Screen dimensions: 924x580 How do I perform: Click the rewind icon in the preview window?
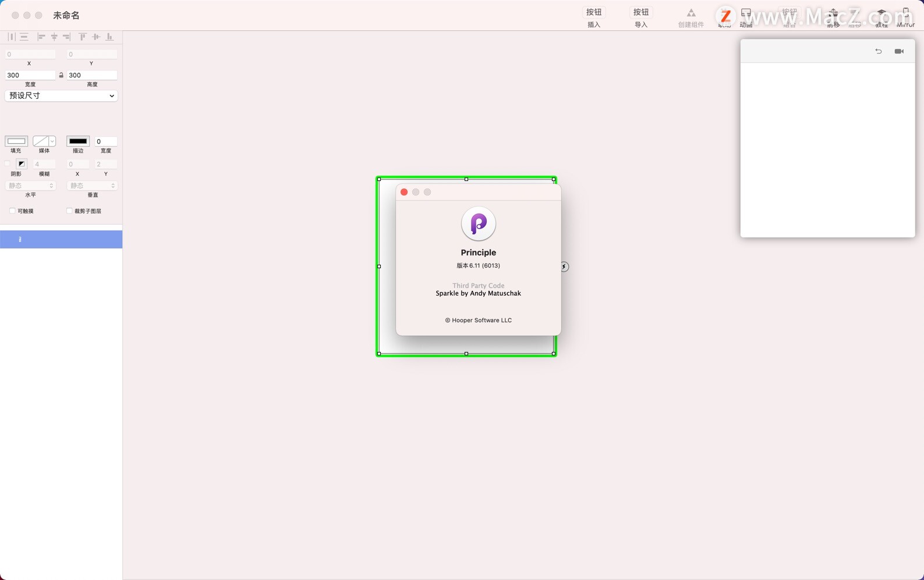pyautogui.click(x=879, y=51)
